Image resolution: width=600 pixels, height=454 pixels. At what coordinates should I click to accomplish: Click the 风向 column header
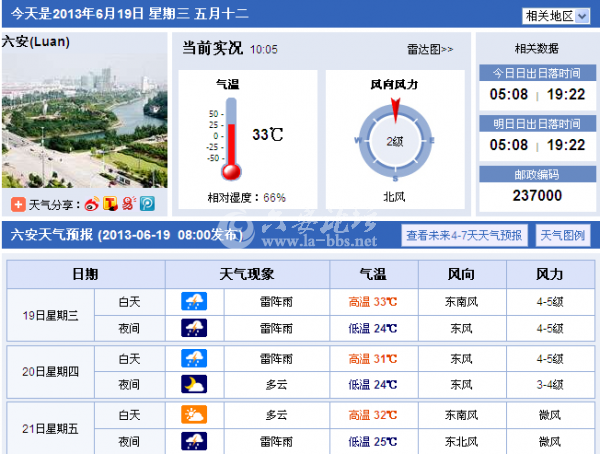pyautogui.click(x=462, y=274)
